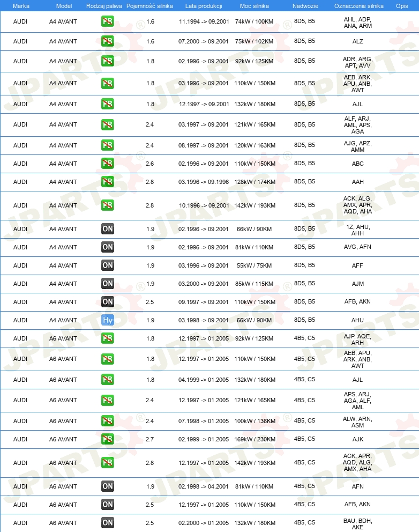The image size is (419, 532).
Task: Click the ON diesel icon in the 1Z, AHU row
Action: 108,229
